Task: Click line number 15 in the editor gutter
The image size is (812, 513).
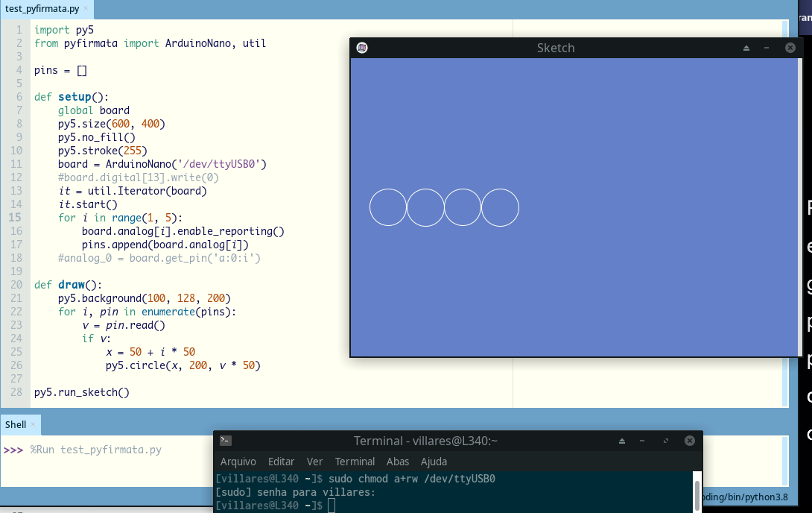Action: tap(15, 218)
